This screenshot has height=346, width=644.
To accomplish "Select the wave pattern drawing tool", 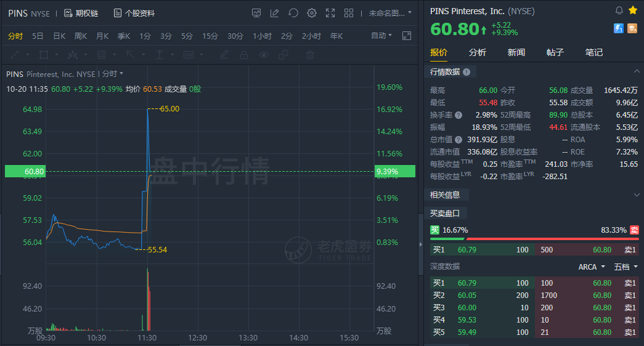I will point(73,55).
